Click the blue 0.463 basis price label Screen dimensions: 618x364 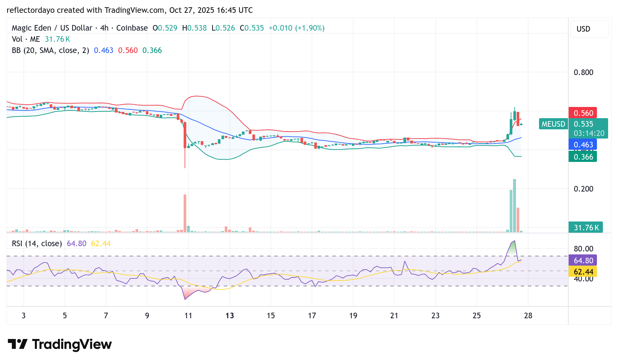click(583, 144)
